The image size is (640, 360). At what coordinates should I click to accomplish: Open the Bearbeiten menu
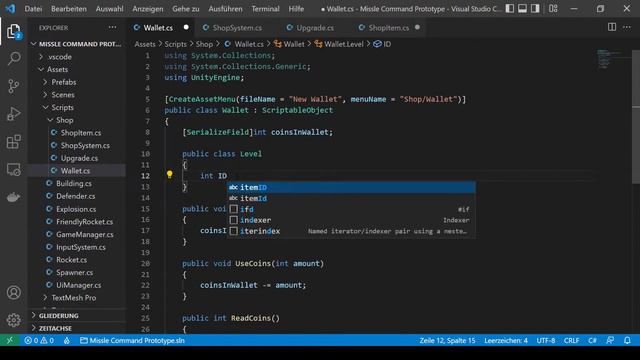point(69,8)
